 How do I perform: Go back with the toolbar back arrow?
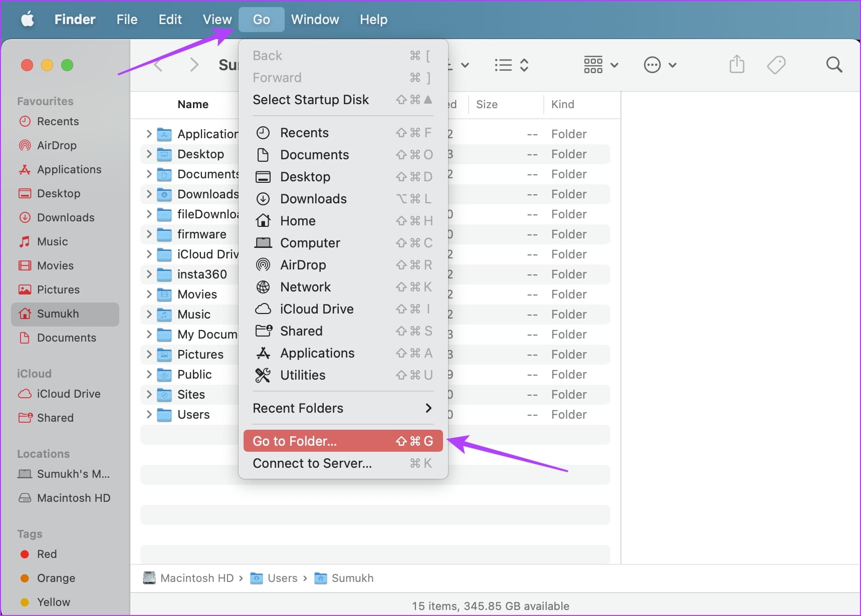point(158,65)
